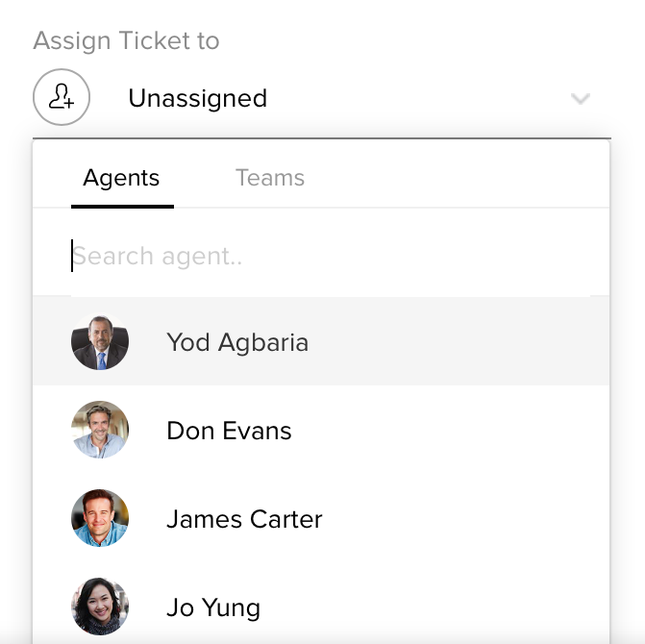Click the Assign Ticket to label

click(126, 41)
